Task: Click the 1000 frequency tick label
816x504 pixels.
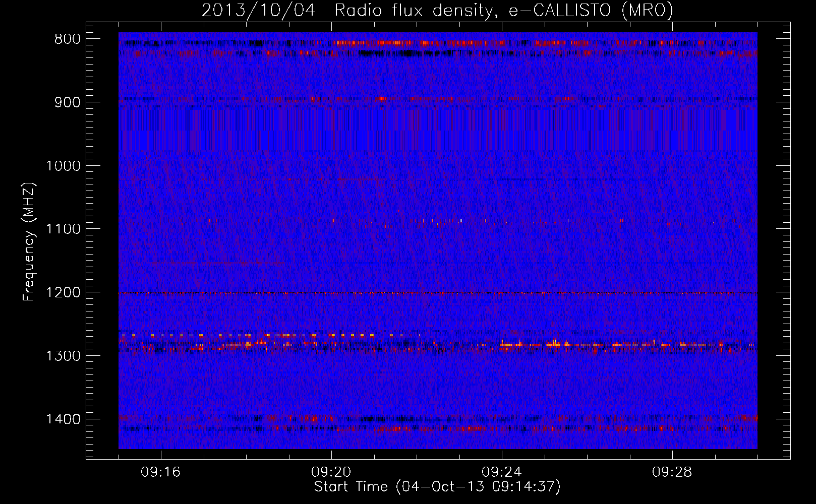Action: 64,166
